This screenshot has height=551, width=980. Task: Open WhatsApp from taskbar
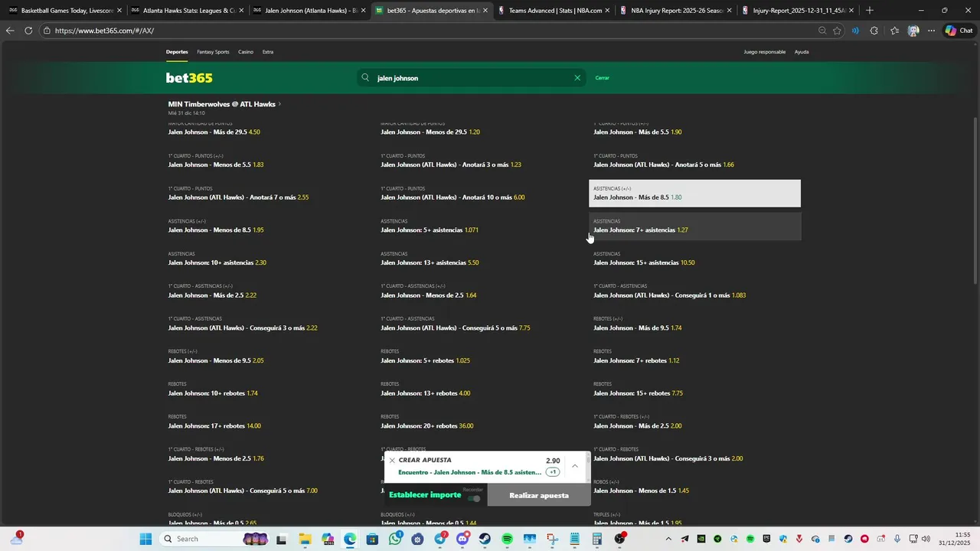(394, 539)
